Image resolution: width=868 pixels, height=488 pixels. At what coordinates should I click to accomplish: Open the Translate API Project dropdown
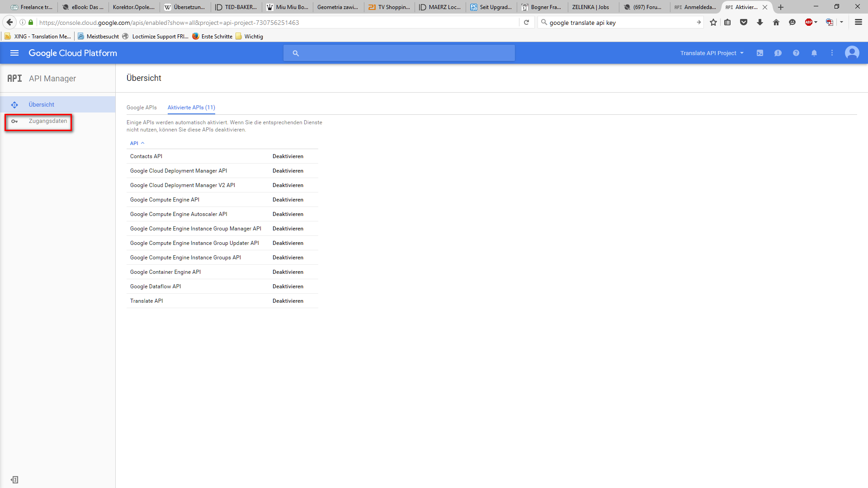712,53
